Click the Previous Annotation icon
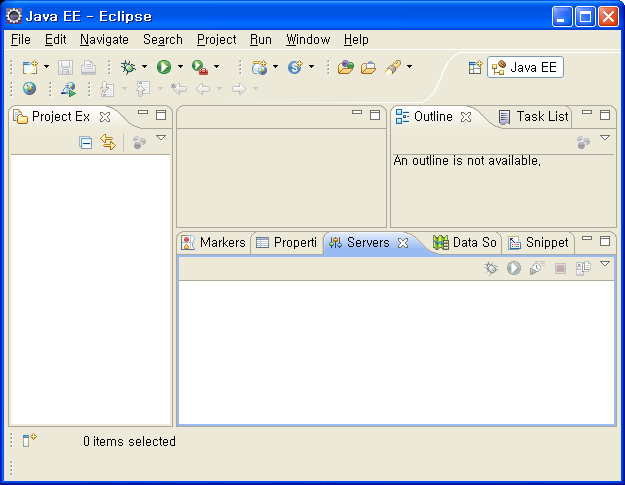The image size is (625, 485). [143, 89]
